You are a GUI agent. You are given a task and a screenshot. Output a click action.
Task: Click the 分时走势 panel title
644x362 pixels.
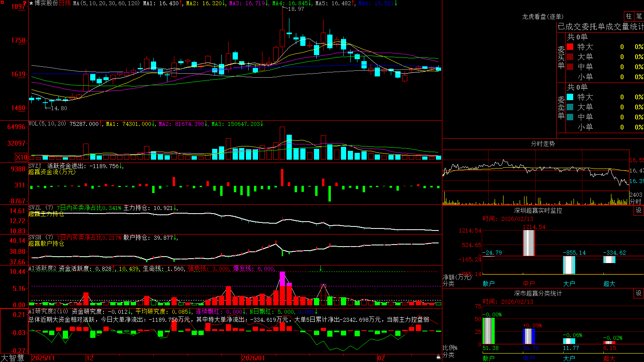click(543, 144)
